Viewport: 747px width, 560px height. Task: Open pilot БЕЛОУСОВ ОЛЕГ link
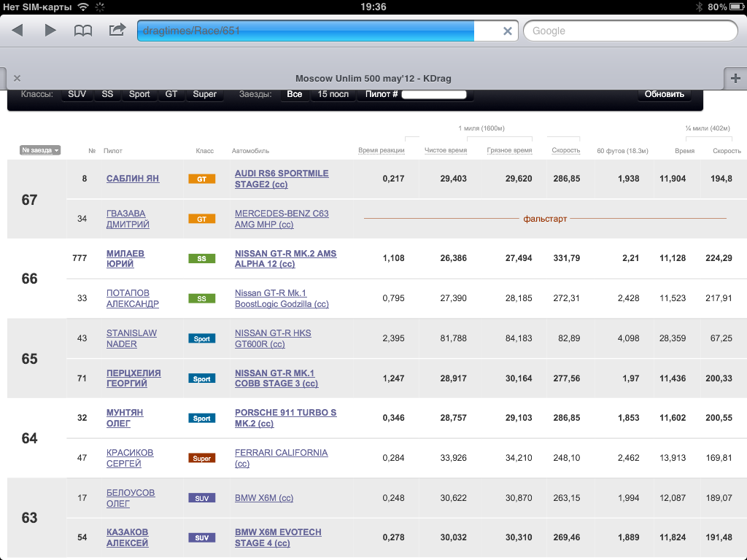coord(131,498)
